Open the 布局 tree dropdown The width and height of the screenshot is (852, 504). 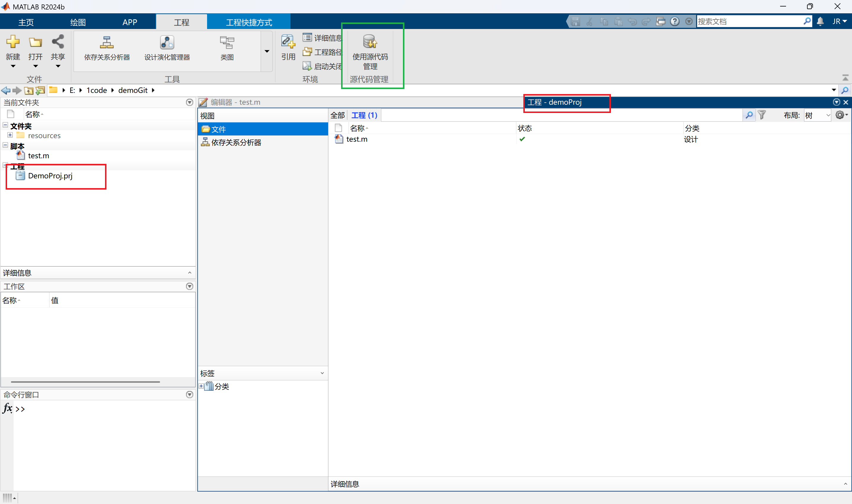[816, 115]
